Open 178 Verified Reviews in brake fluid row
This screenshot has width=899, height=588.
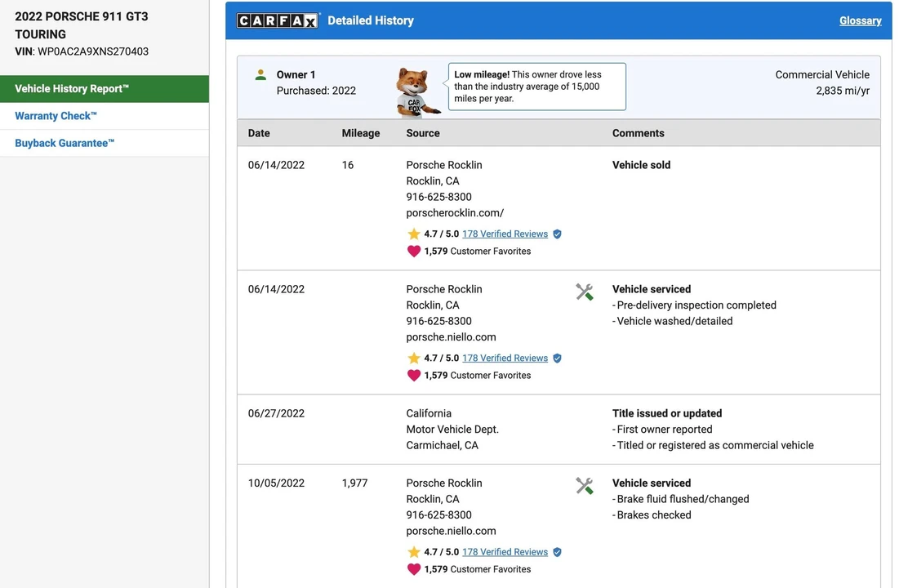(x=505, y=552)
